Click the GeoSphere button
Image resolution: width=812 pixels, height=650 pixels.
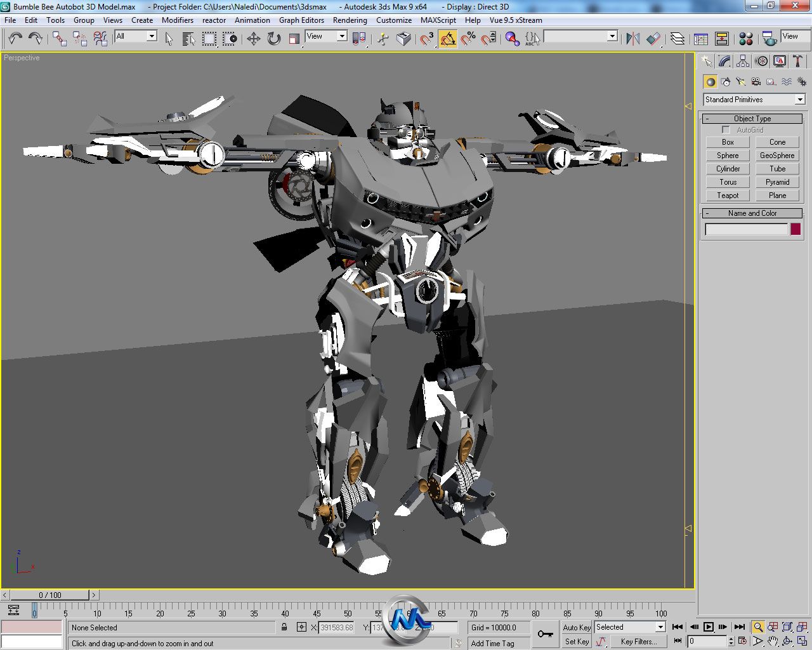(x=777, y=156)
